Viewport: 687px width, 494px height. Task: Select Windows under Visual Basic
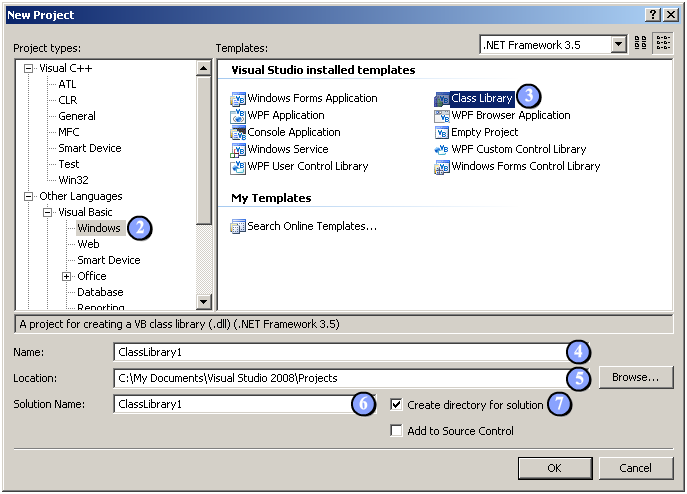click(99, 228)
